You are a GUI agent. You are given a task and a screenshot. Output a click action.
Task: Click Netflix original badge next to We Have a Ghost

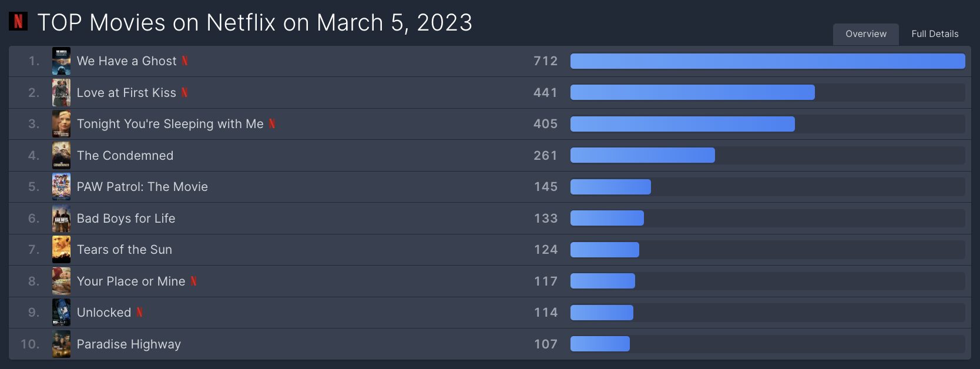click(x=184, y=61)
